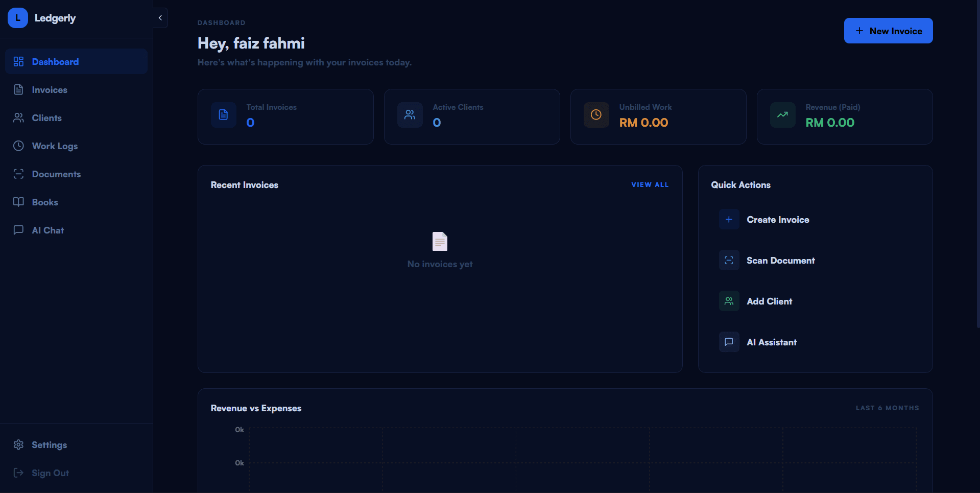
Task: Click the Invoices file icon in sidebar
Action: pos(18,89)
